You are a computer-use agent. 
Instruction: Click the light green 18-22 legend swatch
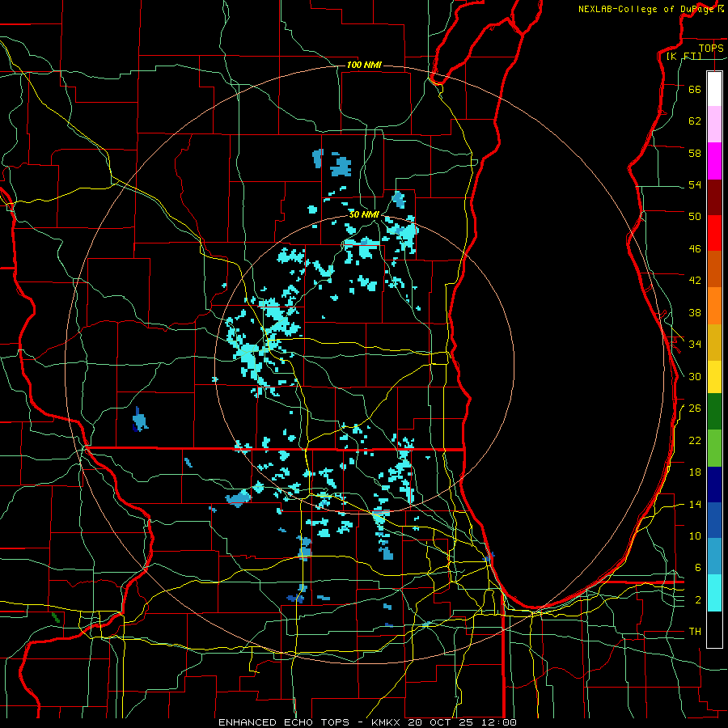(x=714, y=448)
